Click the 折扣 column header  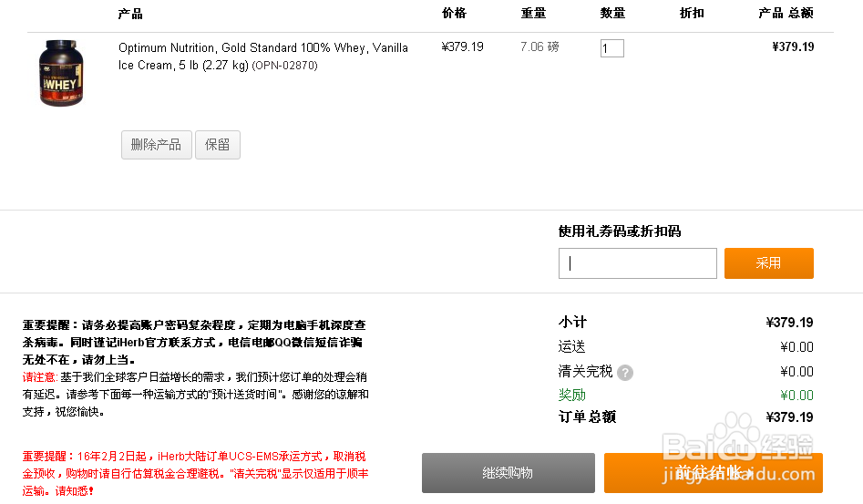tap(692, 13)
